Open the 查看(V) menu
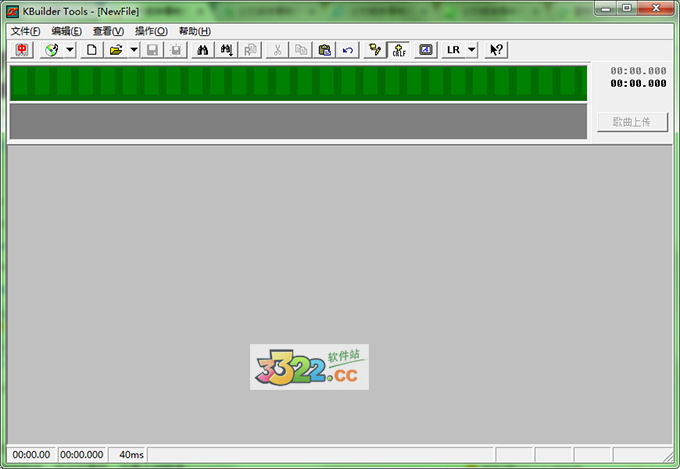680x469 pixels. 108,31
